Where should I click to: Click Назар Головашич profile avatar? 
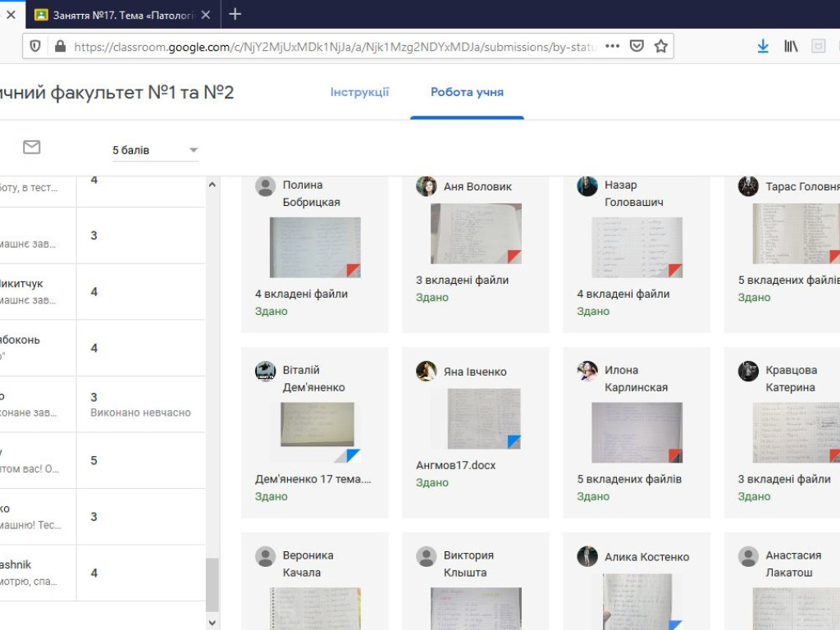[x=587, y=186]
